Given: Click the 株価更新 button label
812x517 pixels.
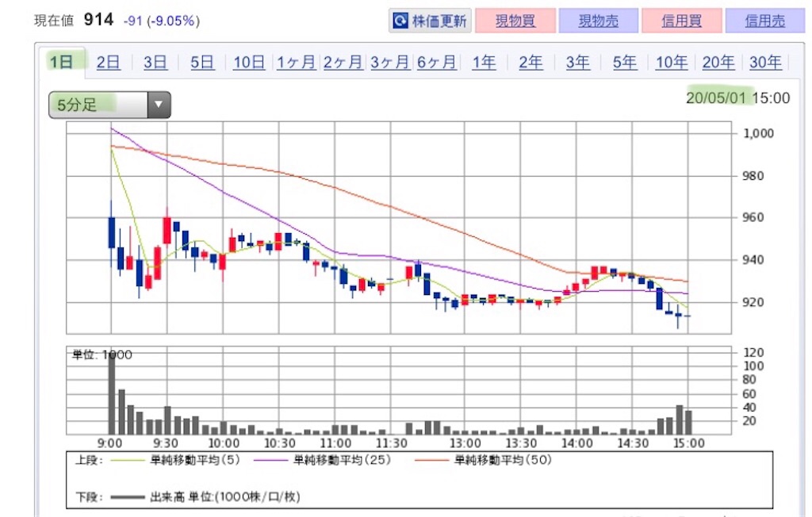Looking at the screenshot, I should 439,21.
